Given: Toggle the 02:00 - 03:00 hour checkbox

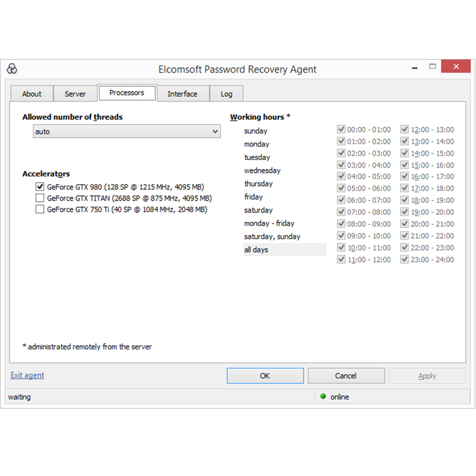Looking at the screenshot, I should click(341, 153).
